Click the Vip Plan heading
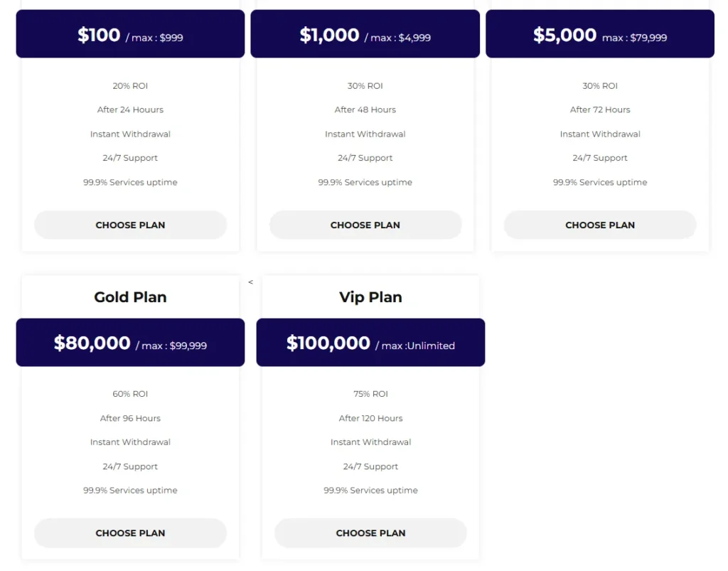Viewport: 728px width, 571px height. [370, 297]
